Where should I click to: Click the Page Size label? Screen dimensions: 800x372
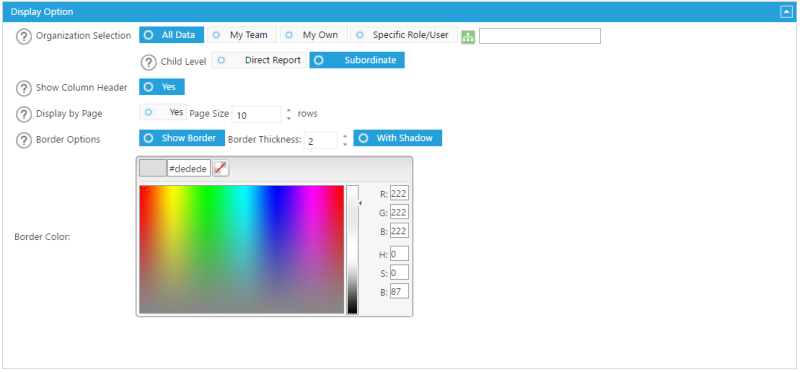pos(209,113)
